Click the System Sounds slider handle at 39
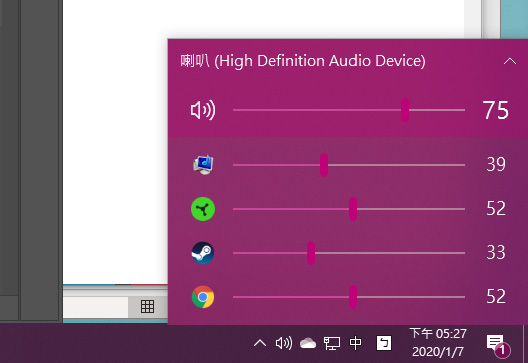This screenshot has height=363, width=528. 324,165
